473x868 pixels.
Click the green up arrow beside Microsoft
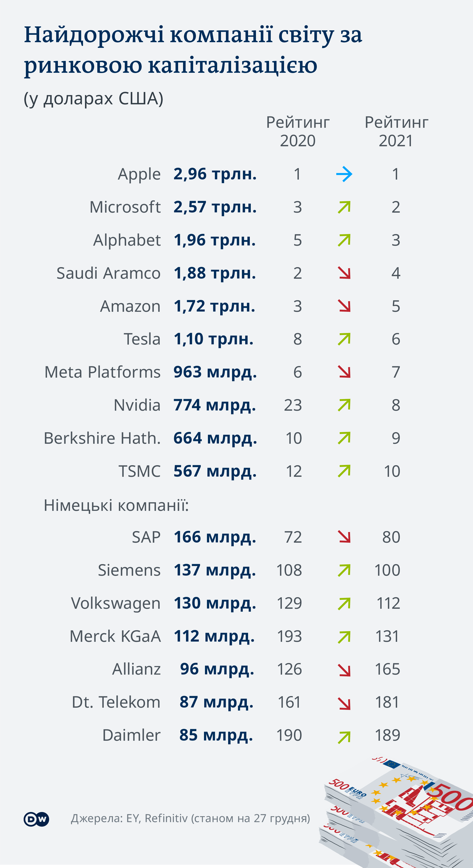[344, 207]
